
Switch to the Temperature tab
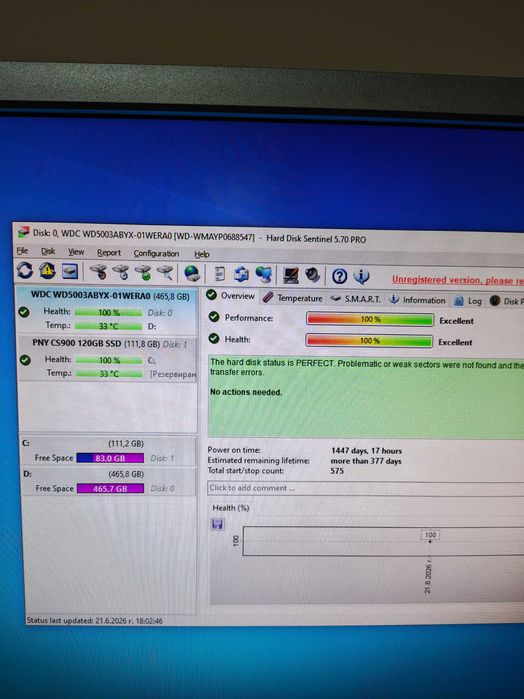click(x=293, y=298)
